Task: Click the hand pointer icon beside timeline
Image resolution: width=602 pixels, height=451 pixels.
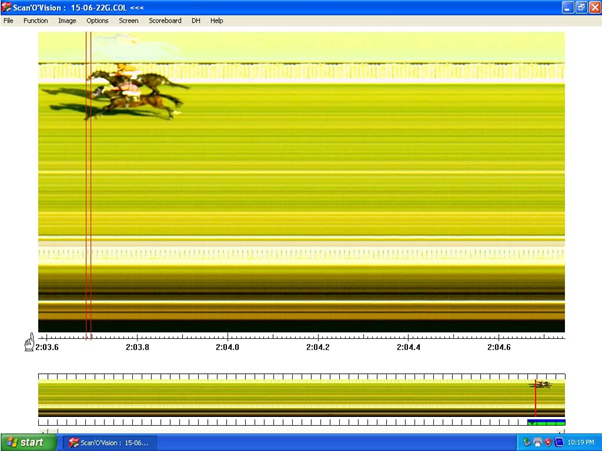Action: pos(29,343)
